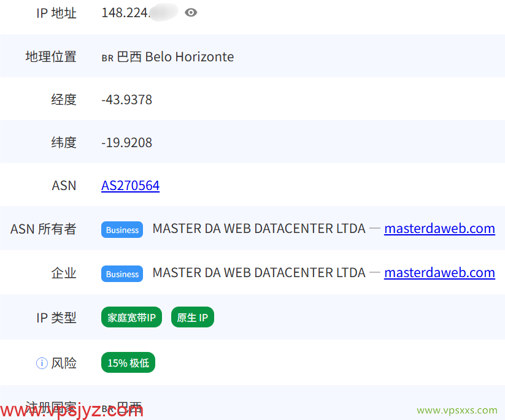Select the IP 地址 row label

tap(56, 12)
